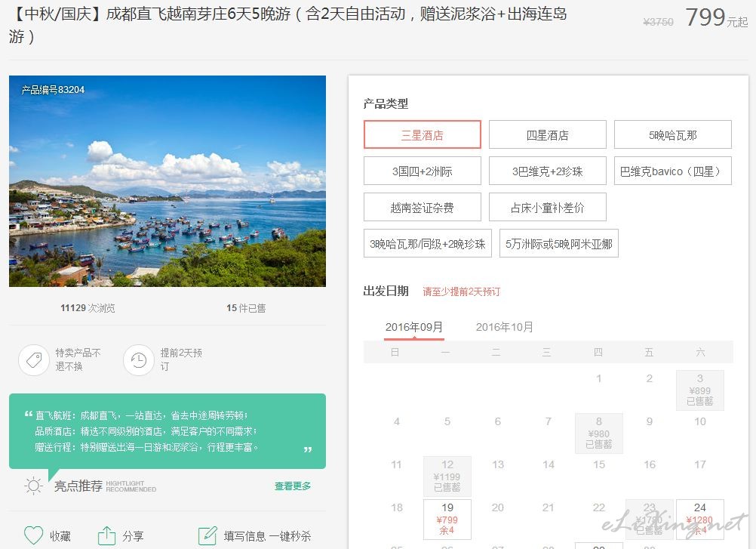Switch to the 2016年10月 tab
Screen dimensions: 756x549
(505, 327)
